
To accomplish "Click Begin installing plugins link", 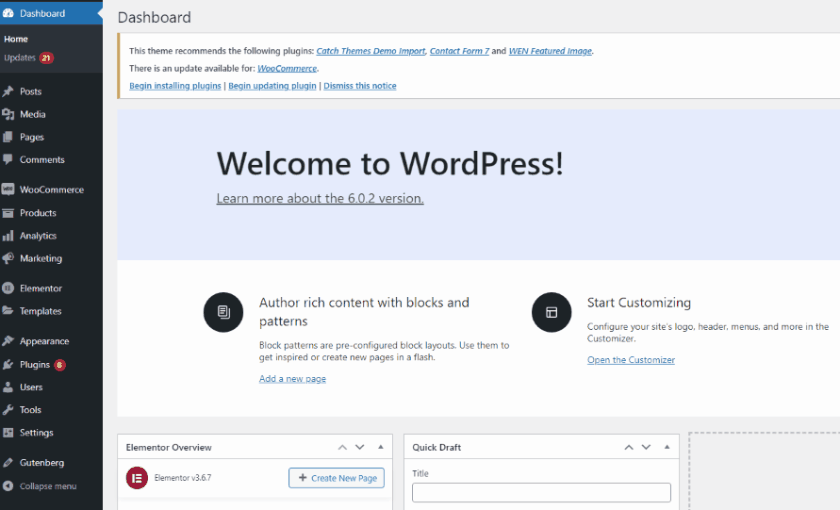I will pos(175,86).
